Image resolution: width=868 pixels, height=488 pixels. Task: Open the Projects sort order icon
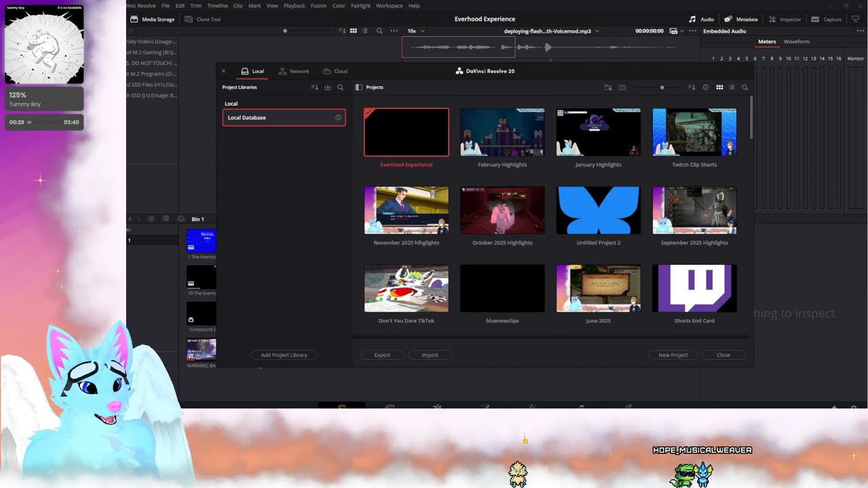pos(692,87)
